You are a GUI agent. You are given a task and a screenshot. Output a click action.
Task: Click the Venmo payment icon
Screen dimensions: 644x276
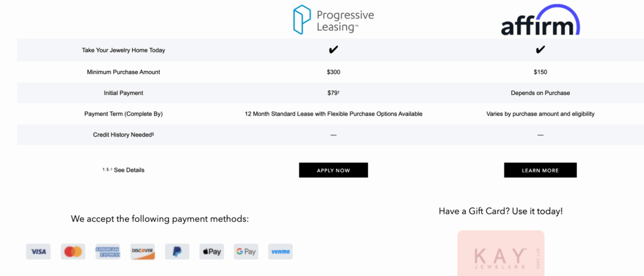coord(280,251)
